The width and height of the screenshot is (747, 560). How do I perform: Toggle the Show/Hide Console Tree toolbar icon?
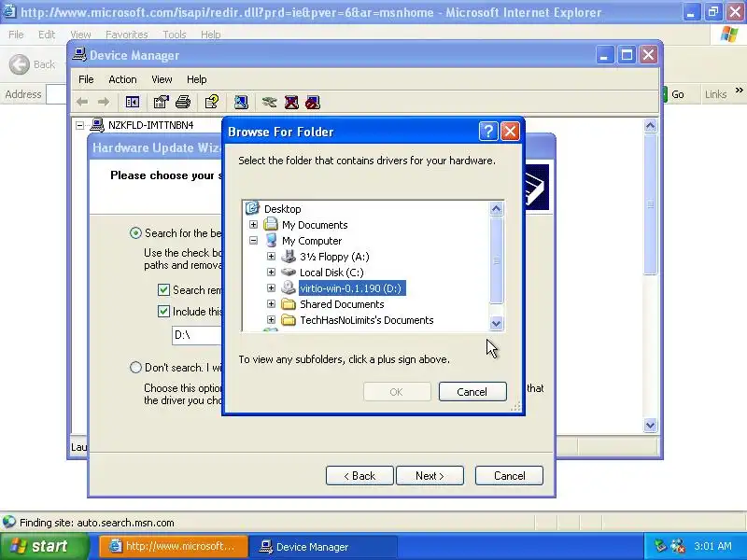(x=132, y=102)
